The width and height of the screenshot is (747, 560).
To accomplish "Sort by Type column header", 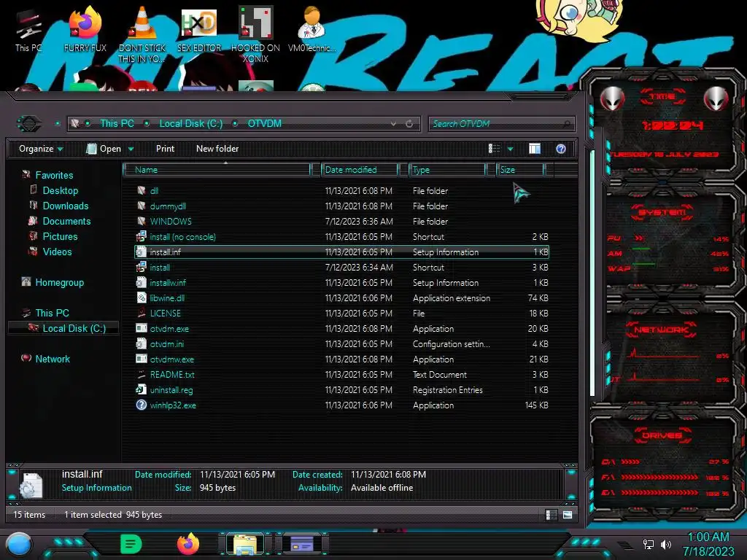I will (447, 170).
